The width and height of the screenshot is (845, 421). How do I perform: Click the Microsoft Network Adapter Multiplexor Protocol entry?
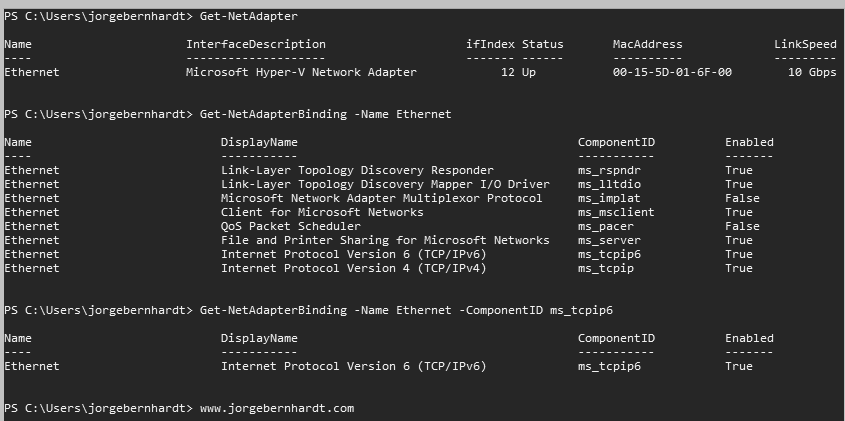[381, 199]
